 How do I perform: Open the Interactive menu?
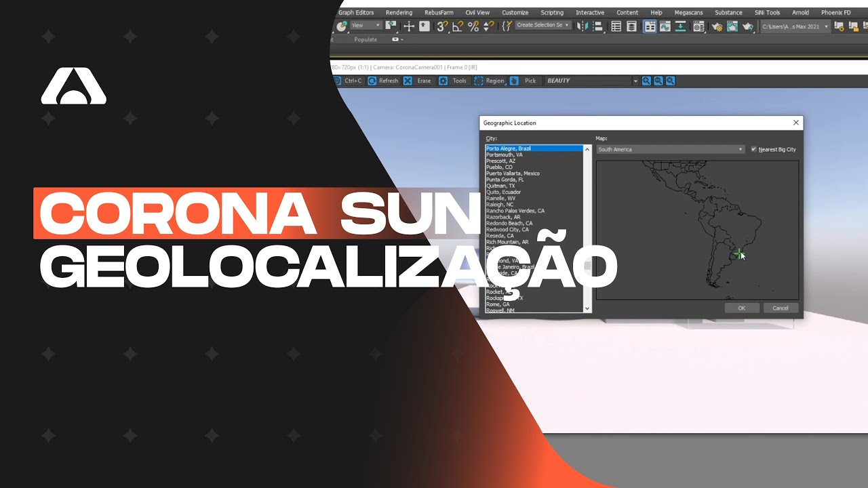pyautogui.click(x=590, y=12)
